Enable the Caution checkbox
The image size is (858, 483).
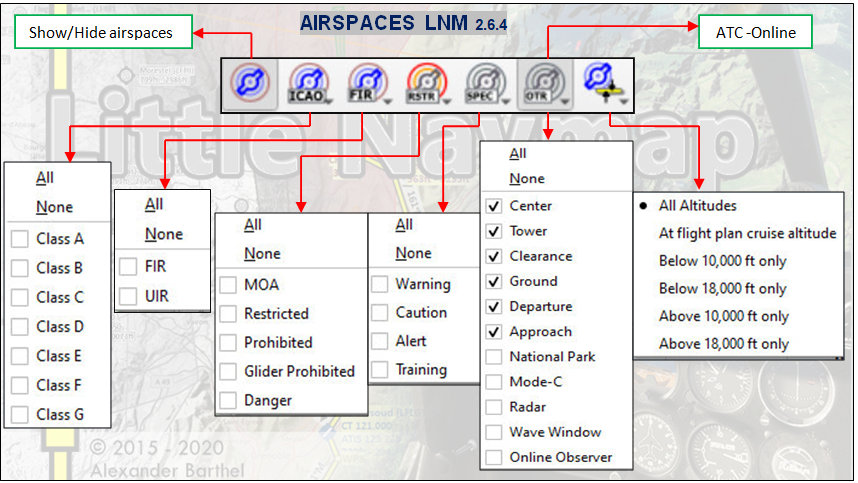(x=379, y=313)
